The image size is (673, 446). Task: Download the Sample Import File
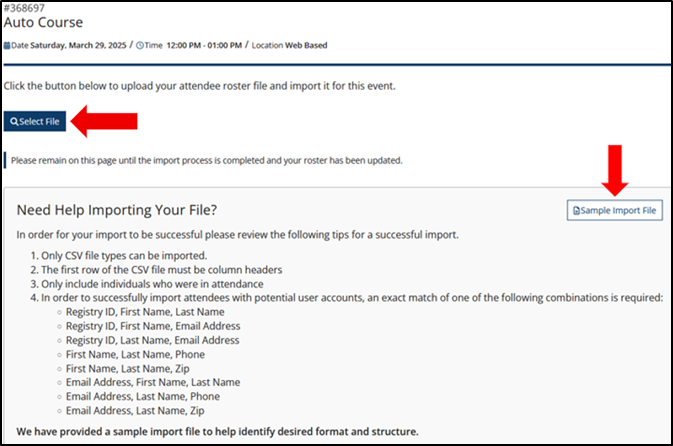pos(615,210)
